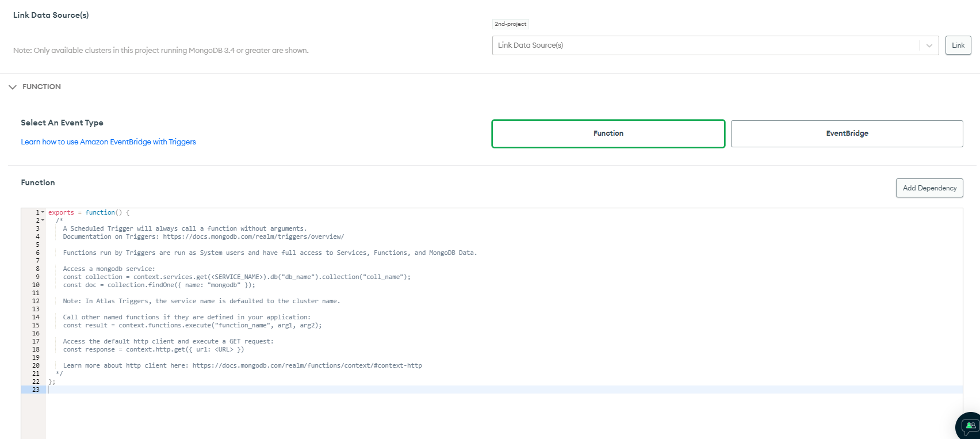Image resolution: width=980 pixels, height=439 pixels.
Task: Click the context-http docs URL in line 20
Action: (x=307, y=366)
